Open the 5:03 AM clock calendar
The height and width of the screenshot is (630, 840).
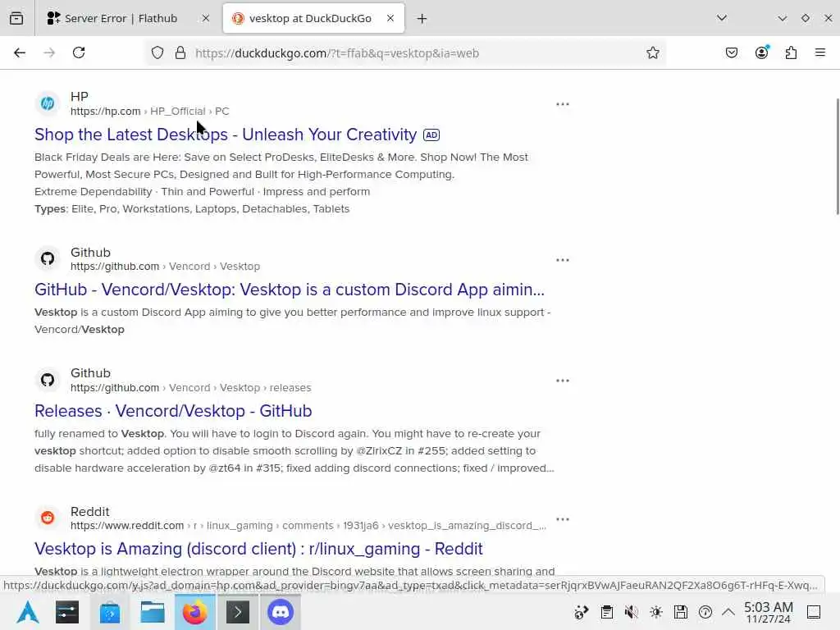tap(769, 612)
